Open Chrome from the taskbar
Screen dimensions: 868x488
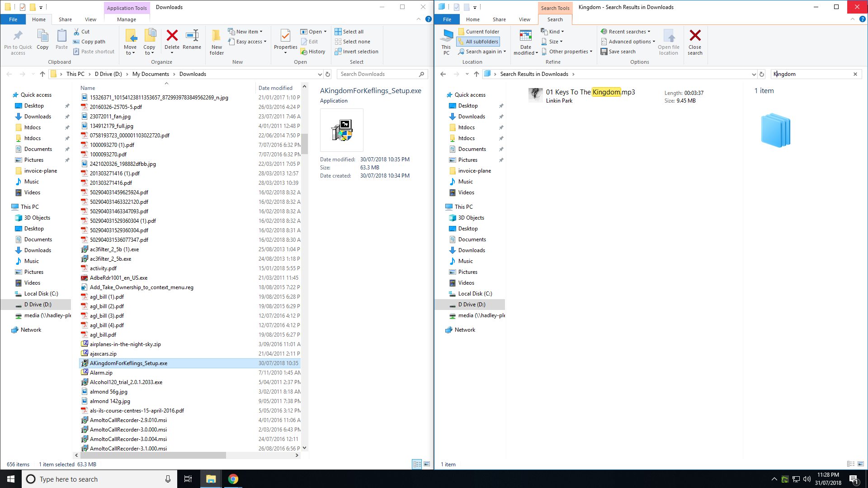(x=233, y=479)
